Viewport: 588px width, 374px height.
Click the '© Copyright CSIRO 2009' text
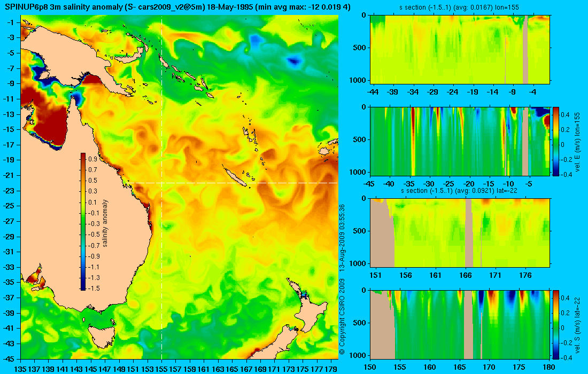(x=342, y=317)
